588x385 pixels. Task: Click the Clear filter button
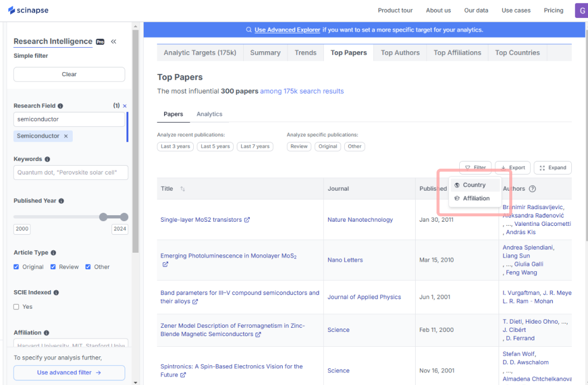tap(69, 74)
